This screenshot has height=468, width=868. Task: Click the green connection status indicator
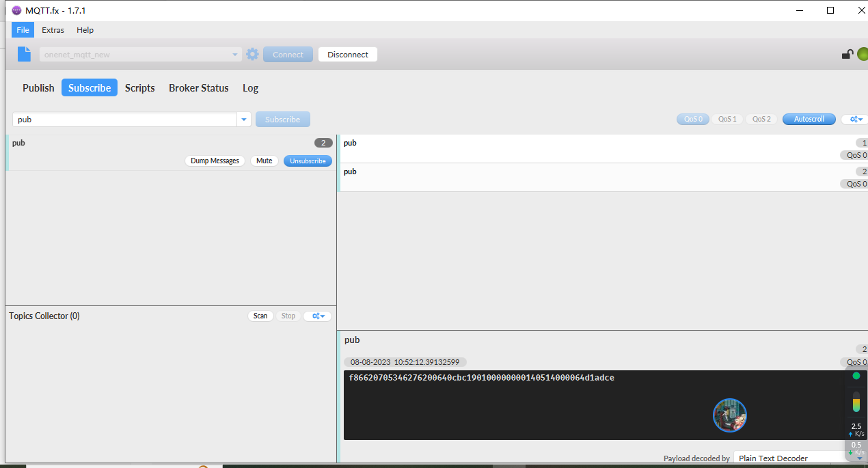[863, 55]
